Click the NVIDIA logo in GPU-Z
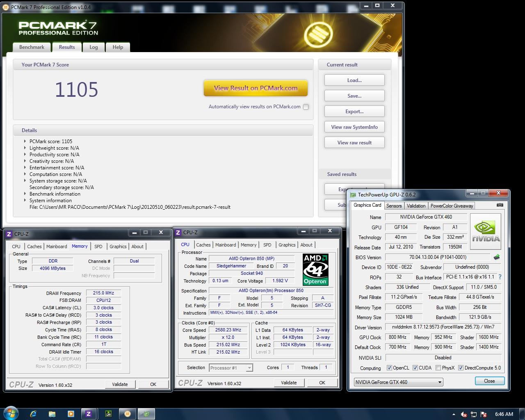This screenshot has height=420, width=525. click(x=486, y=232)
